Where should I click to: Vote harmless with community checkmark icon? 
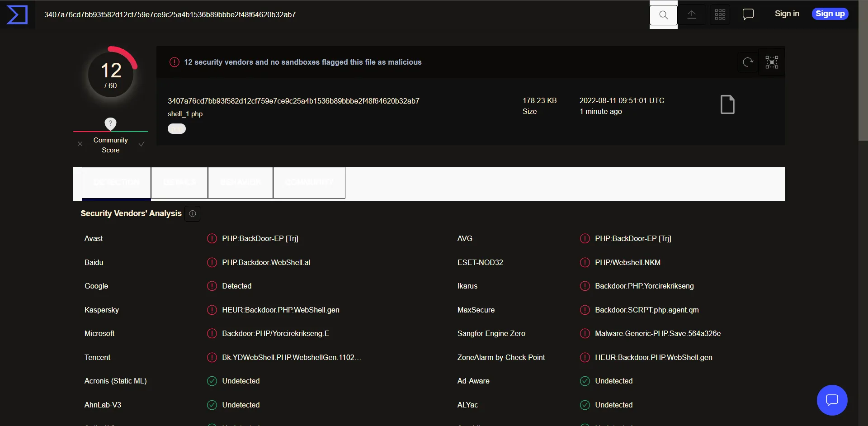pyautogui.click(x=142, y=144)
